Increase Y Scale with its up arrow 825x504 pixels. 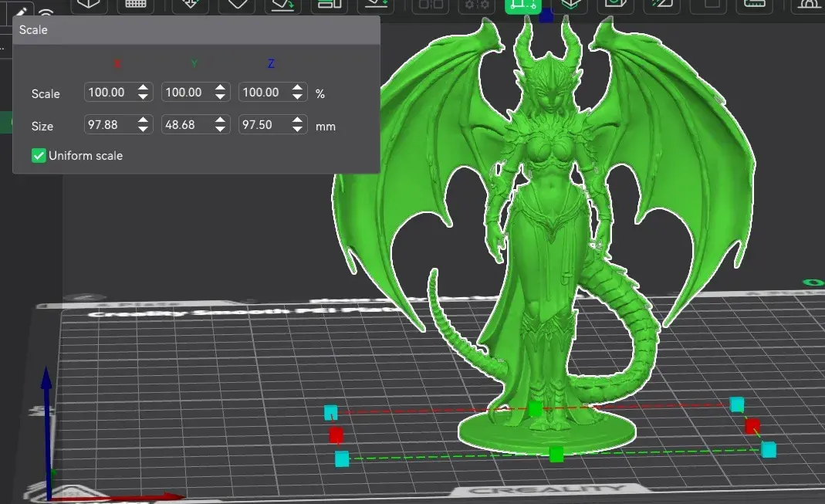[x=221, y=87]
